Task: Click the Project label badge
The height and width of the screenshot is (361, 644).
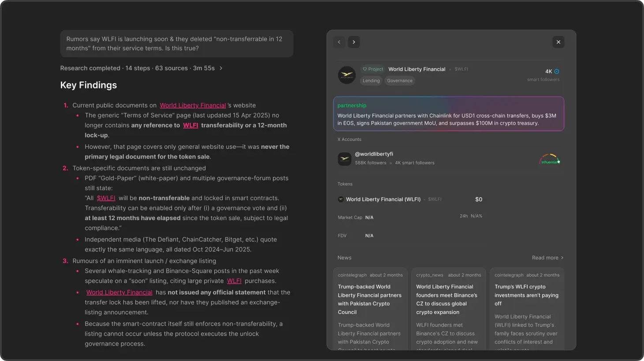Action: [x=373, y=69]
